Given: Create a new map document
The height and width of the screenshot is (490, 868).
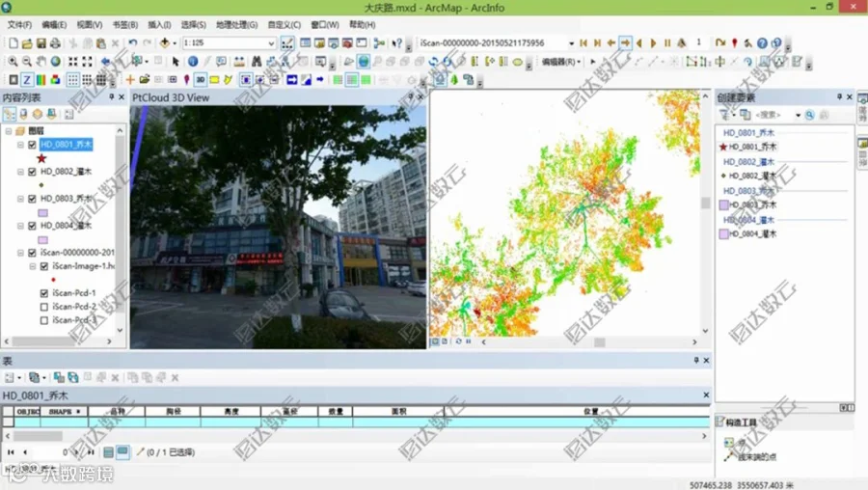Looking at the screenshot, I should click(x=14, y=43).
